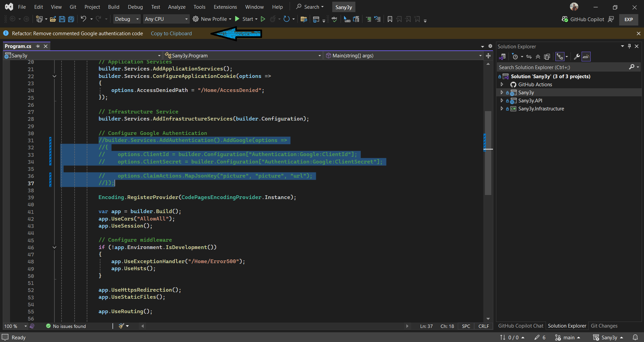
Task: Collapse all nodes in Solution Explorer
Action: (538, 56)
